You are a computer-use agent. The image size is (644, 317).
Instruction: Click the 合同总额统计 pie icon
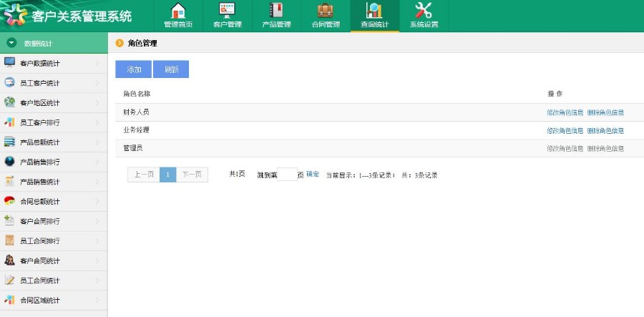[x=9, y=201]
